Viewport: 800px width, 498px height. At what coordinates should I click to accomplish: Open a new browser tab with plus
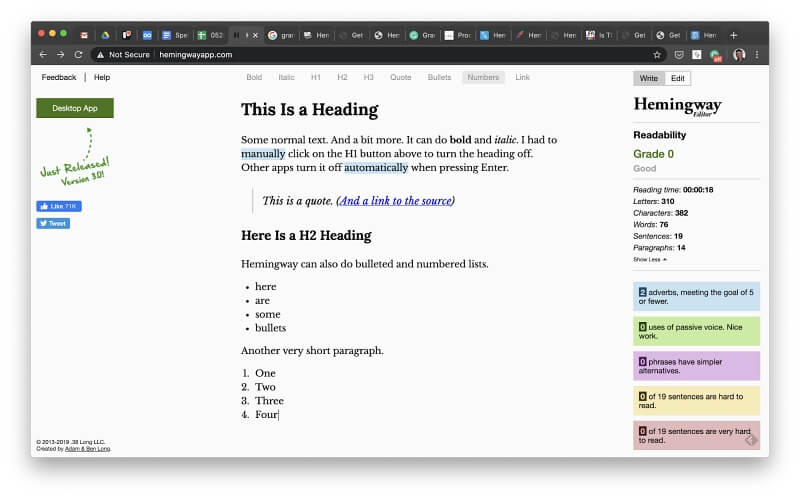point(734,35)
